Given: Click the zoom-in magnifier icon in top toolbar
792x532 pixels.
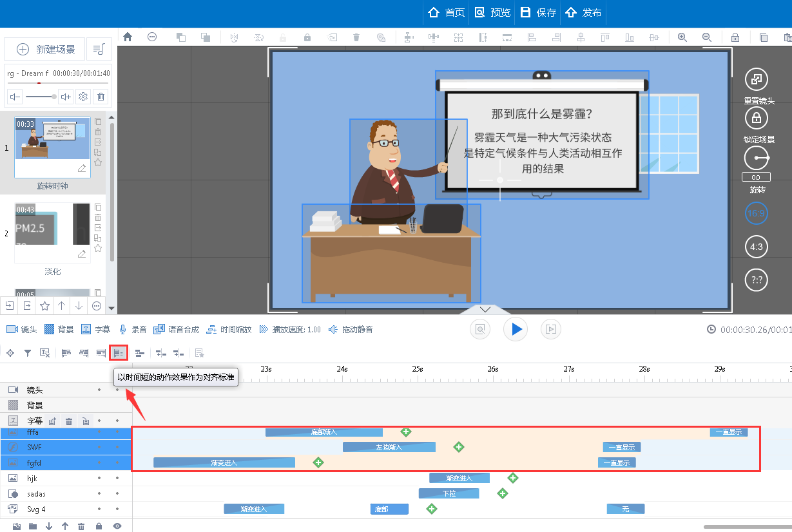Looking at the screenshot, I should (x=682, y=37).
